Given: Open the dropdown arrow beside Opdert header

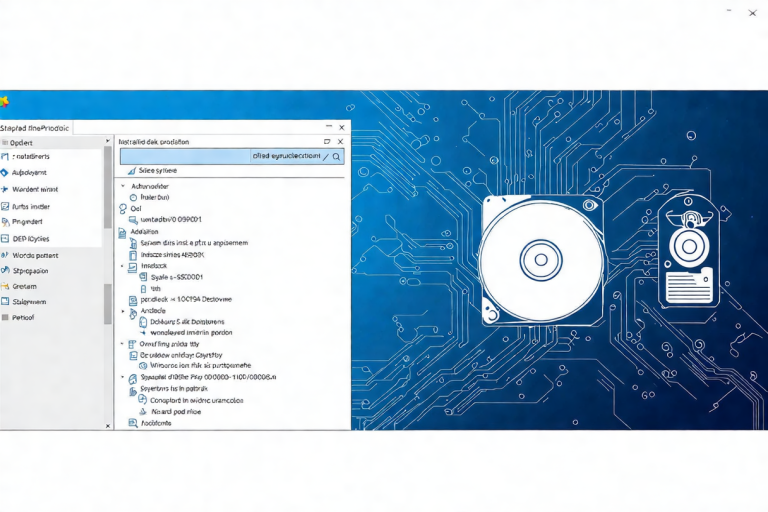Looking at the screenshot, I should pos(108,143).
